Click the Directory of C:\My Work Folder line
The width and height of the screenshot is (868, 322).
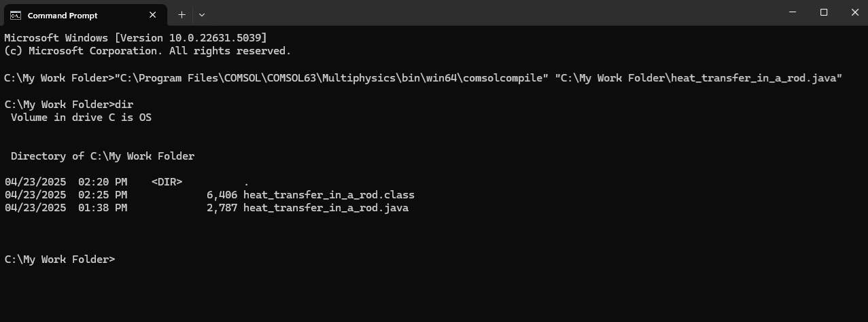pyautogui.click(x=103, y=156)
